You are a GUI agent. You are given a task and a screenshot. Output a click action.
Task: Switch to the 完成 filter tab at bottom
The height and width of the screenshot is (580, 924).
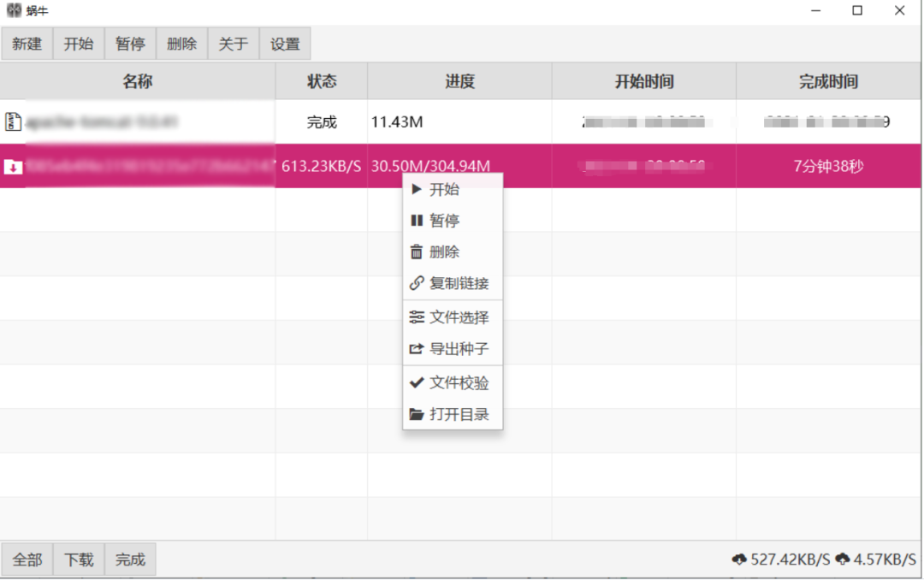pyautogui.click(x=130, y=559)
